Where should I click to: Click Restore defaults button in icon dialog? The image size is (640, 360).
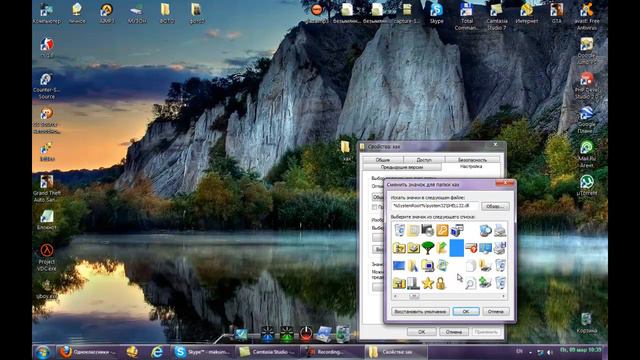(420, 311)
